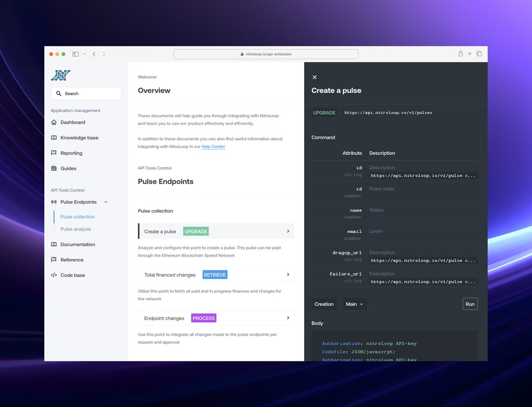Expand the Create a pulse row arrow
This screenshot has width=532, height=407.
pos(288,231)
